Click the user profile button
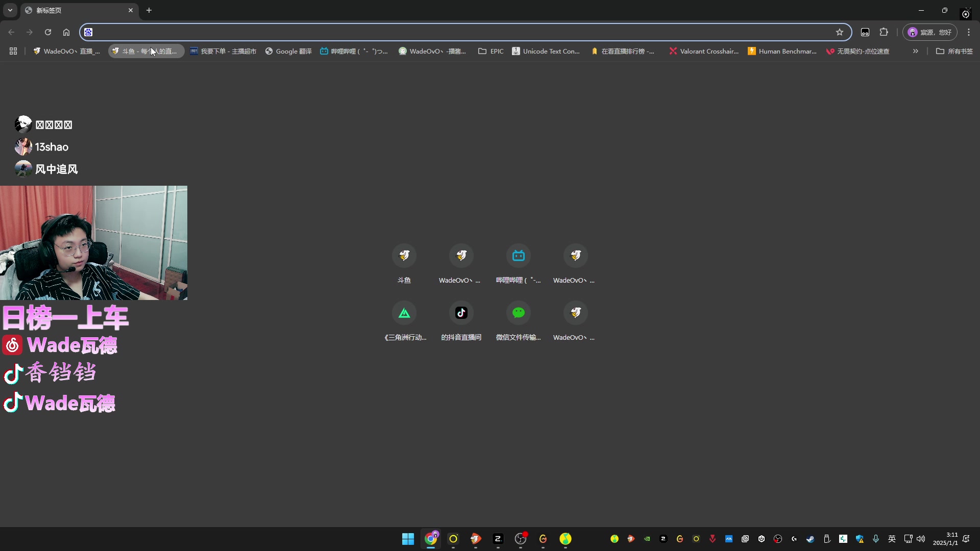Image resolution: width=980 pixels, height=551 pixels. [x=929, y=32]
